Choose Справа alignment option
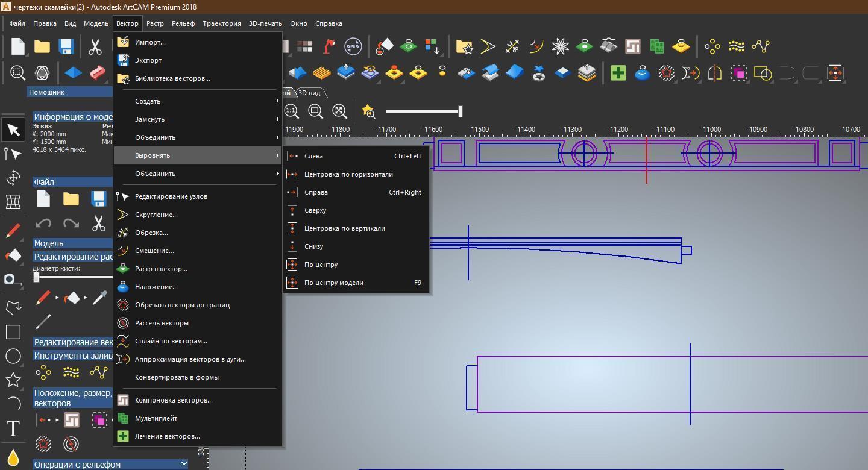The height and width of the screenshot is (470, 868). click(x=356, y=192)
